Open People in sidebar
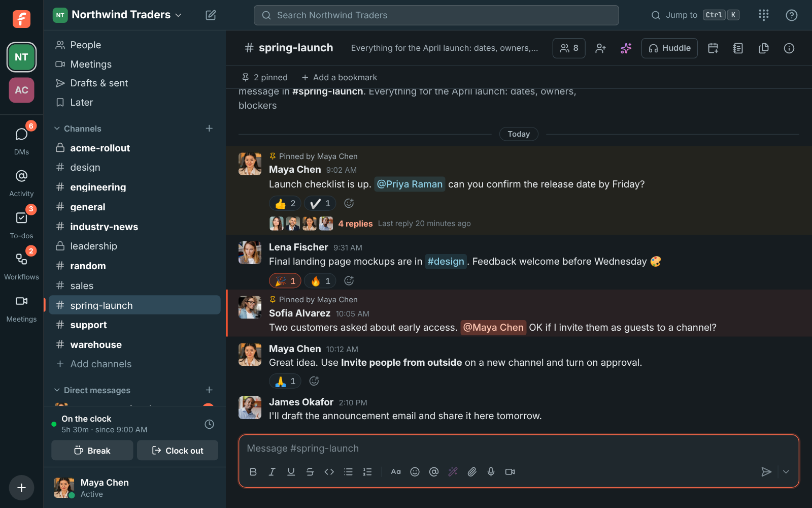The image size is (812, 508). pyautogui.click(x=134, y=45)
